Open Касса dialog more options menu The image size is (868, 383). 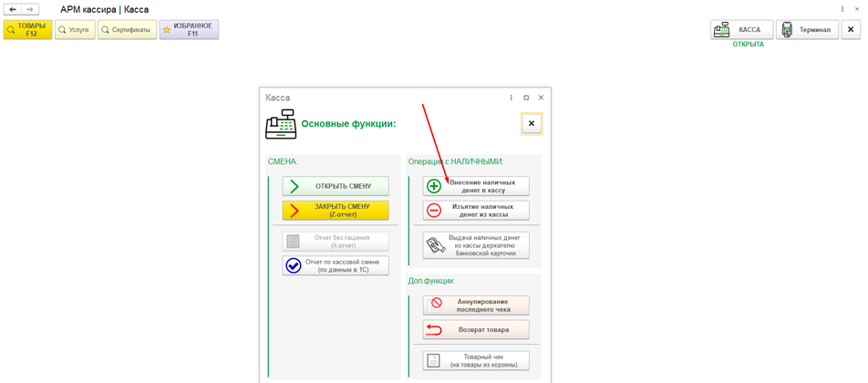click(x=511, y=98)
